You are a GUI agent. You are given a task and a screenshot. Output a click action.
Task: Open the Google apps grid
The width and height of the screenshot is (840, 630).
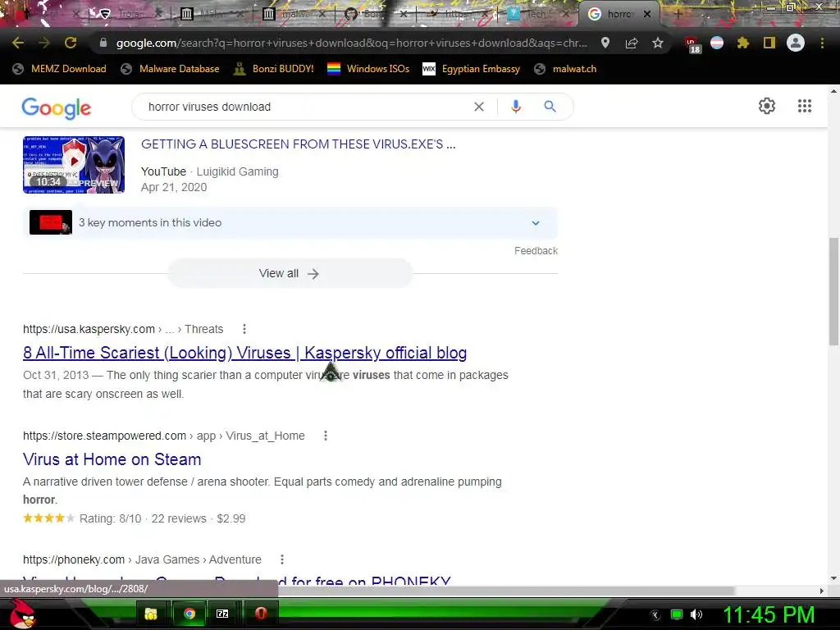point(805,106)
